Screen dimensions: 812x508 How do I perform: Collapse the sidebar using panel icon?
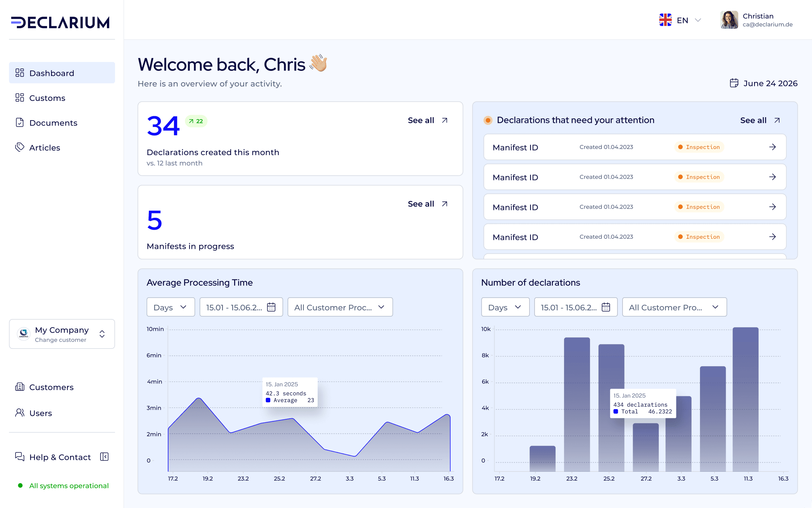pos(104,457)
